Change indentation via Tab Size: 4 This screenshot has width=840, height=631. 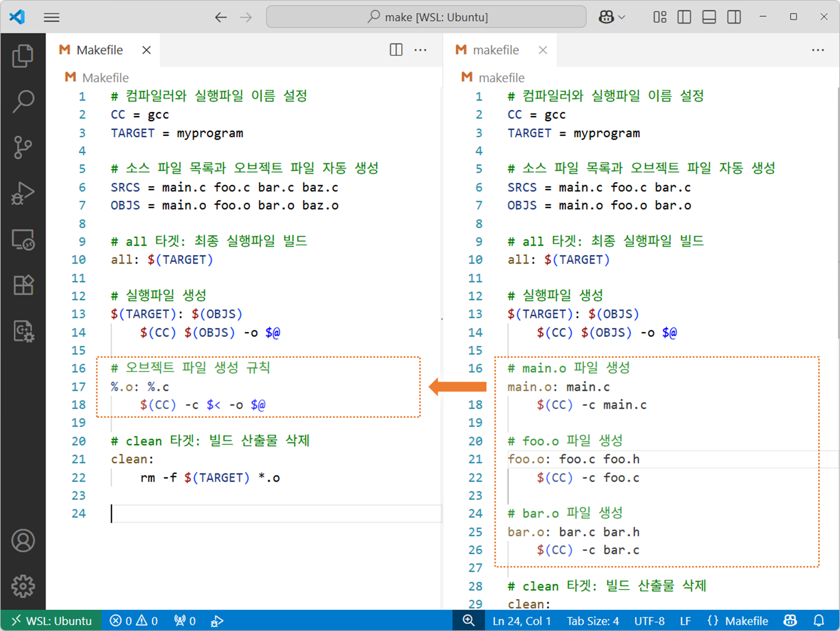tap(593, 621)
